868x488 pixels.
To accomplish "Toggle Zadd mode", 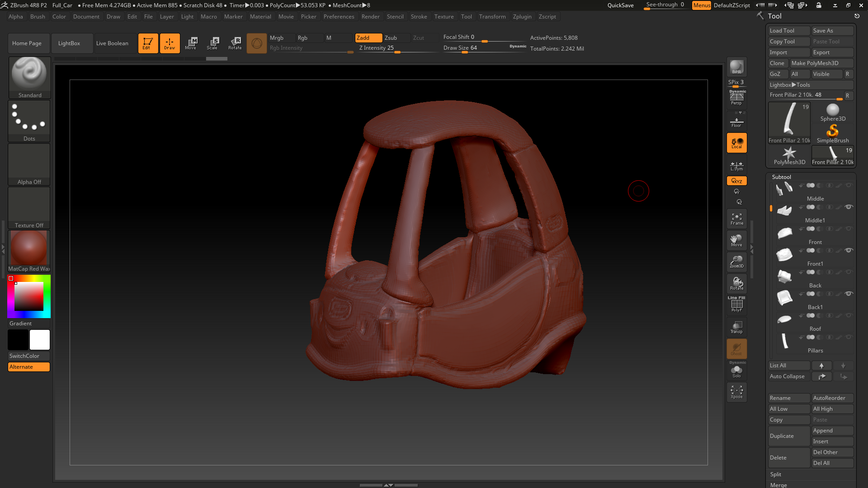I will click(368, 38).
